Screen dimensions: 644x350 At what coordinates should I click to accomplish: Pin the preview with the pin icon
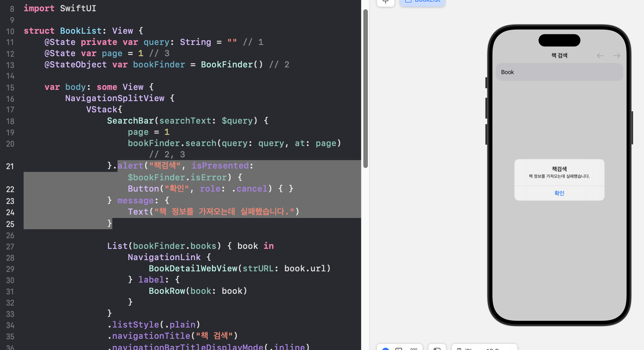click(386, 2)
